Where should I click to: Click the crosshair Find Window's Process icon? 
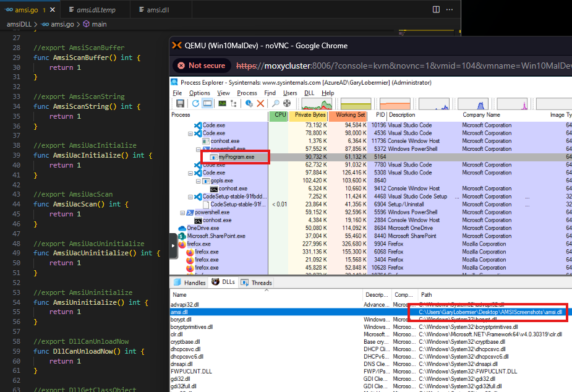(x=287, y=103)
